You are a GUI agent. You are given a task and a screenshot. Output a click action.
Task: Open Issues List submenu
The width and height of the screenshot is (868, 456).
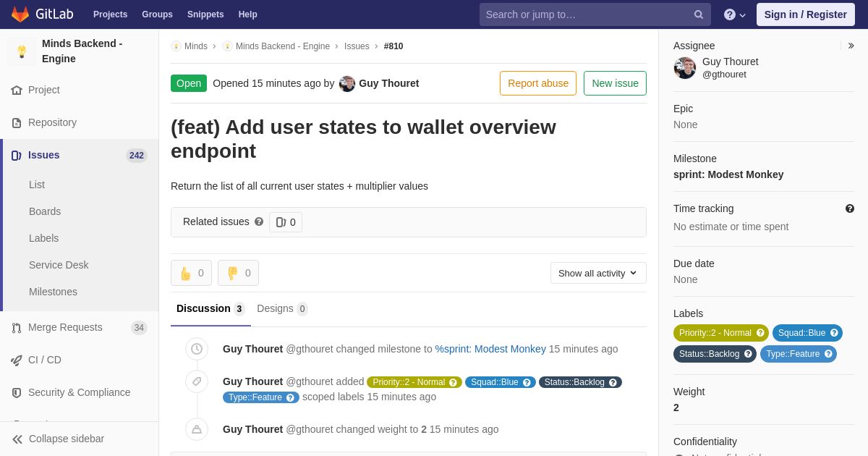37,185
